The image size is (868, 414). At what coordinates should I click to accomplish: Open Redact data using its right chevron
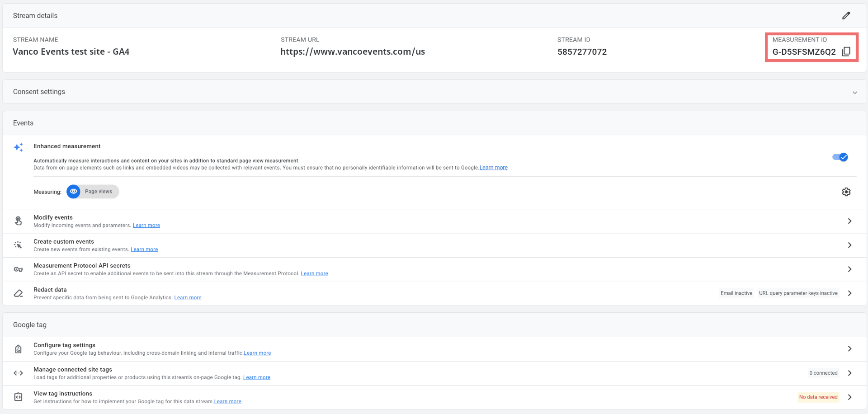(849, 293)
